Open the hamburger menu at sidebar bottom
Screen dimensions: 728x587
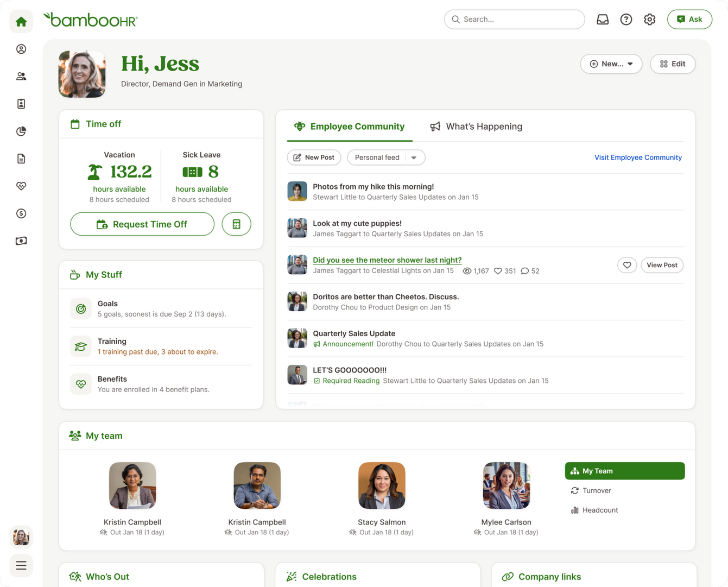(x=21, y=566)
